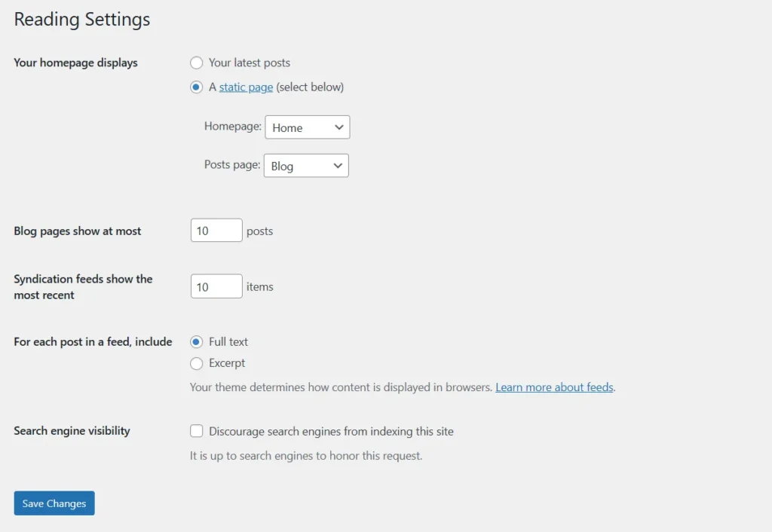The width and height of the screenshot is (772, 532).
Task: Click the syndication feeds items field
Action: pyautogui.click(x=216, y=286)
